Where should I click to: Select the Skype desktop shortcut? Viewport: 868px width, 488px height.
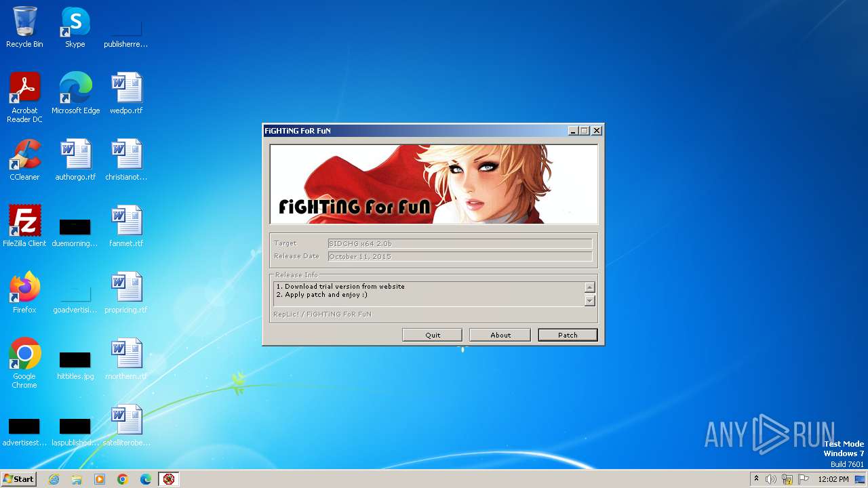point(75,27)
